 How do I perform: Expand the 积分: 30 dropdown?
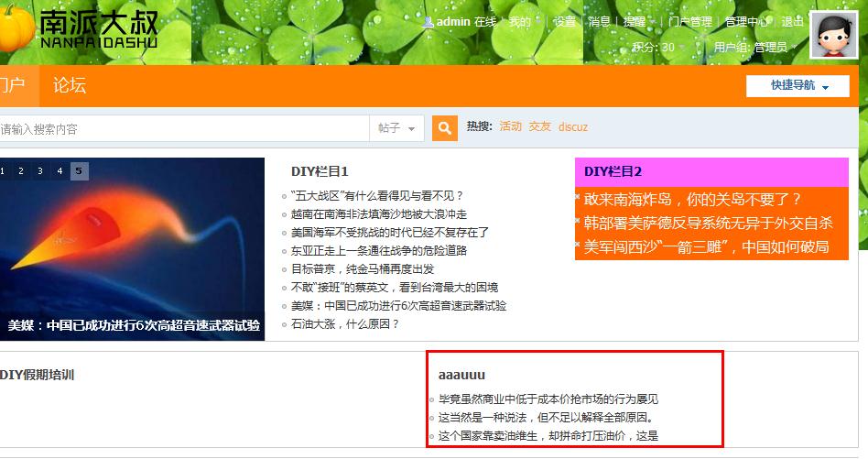(658, 47)
